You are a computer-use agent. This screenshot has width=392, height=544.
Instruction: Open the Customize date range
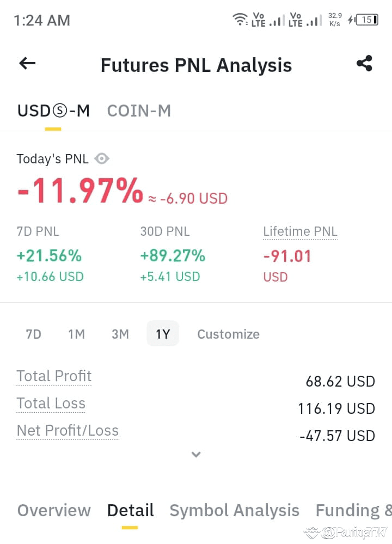[x=228, y=334]
